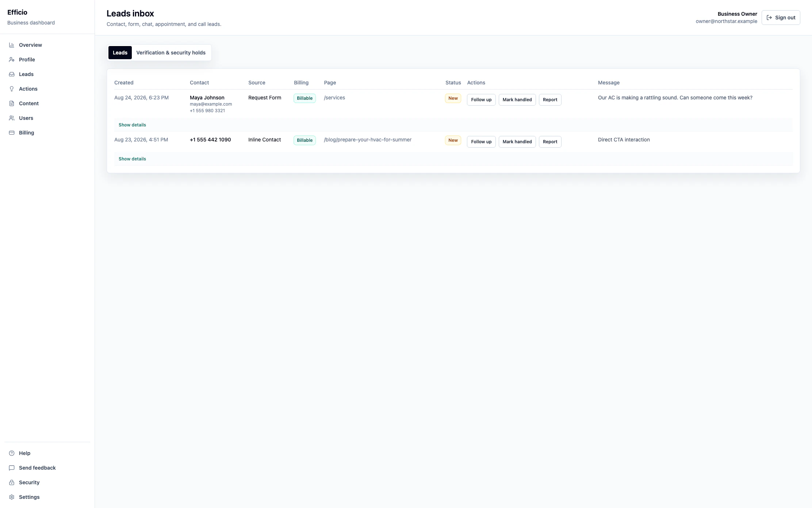Viewport: 812px width, 508px height.
Task: Click the Overview bar chart icon
Action: [x=12, y=45]
